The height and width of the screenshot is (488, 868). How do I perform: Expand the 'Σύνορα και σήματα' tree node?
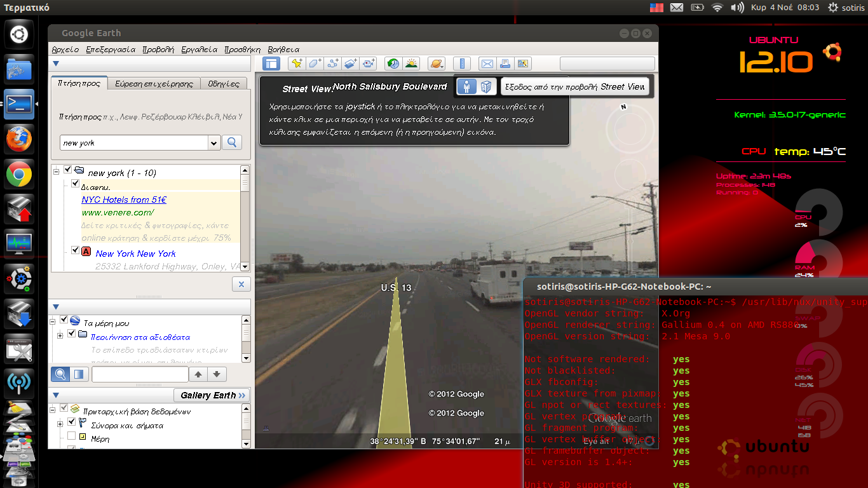(60, 423)
